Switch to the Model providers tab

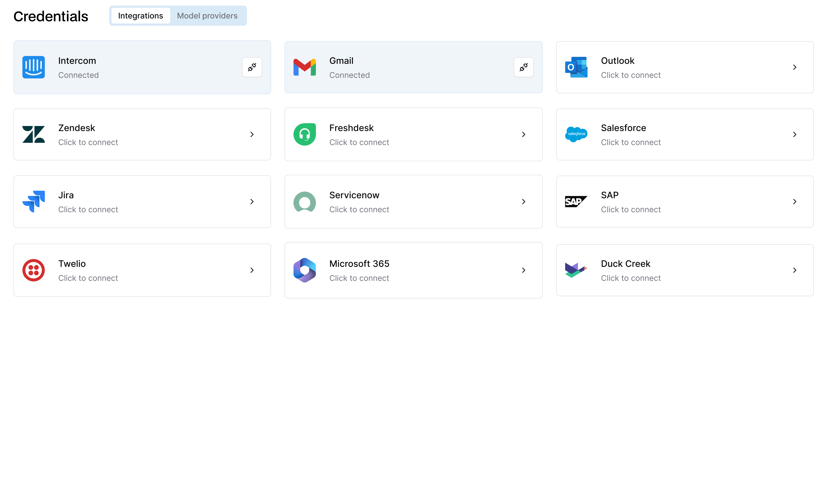click(x=207, y=16)
